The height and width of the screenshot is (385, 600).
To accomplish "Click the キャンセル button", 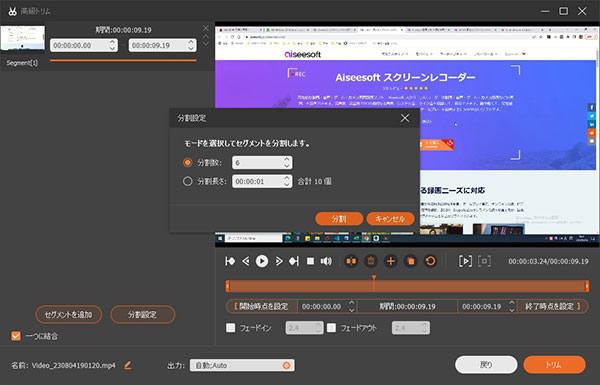I will point(390,219).
